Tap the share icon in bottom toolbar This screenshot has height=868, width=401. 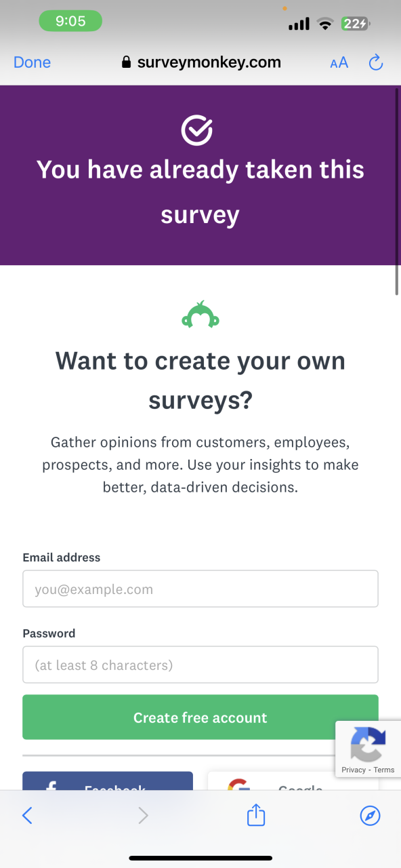(256, 815)
